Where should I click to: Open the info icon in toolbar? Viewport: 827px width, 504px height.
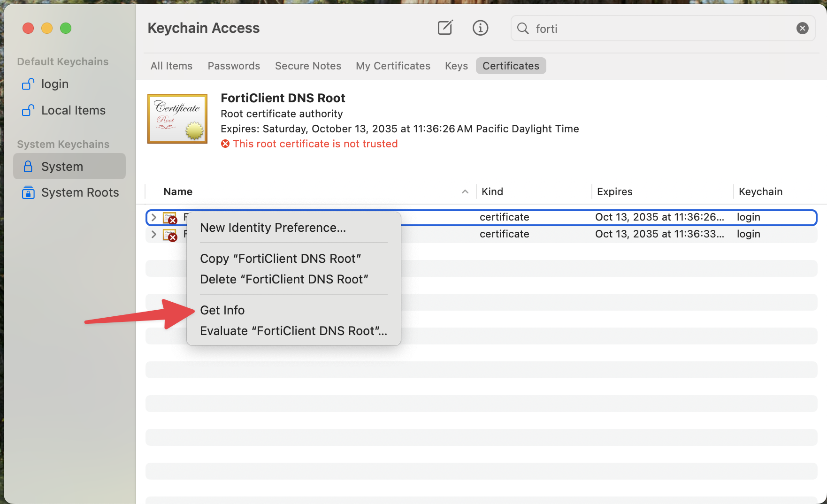480,28
